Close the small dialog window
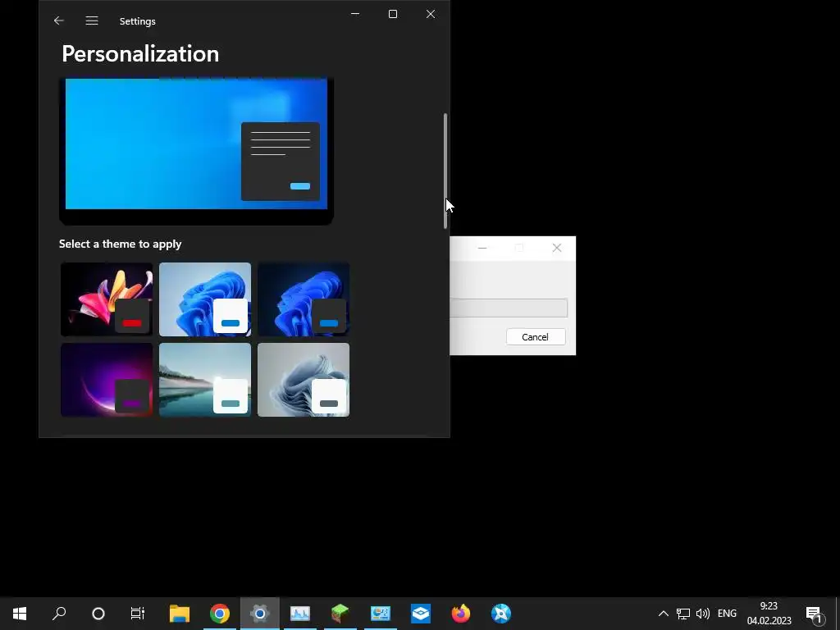840x630 pixels. tap(557, 248)
